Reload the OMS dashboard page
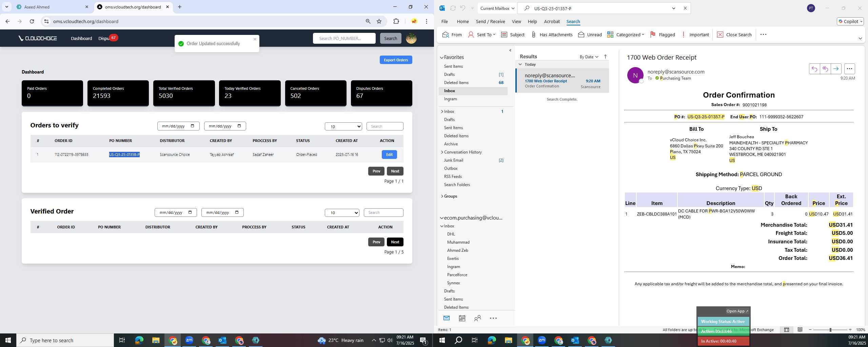Image resolution: width=868 pixels, height=347 pixels. 32,21
